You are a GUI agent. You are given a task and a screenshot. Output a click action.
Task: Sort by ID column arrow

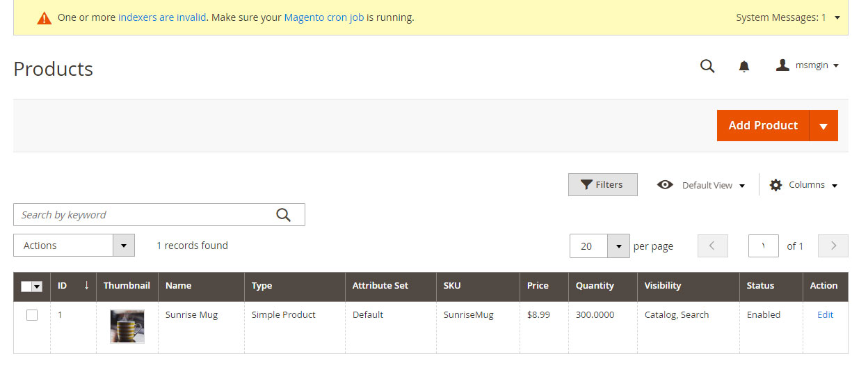86,285
